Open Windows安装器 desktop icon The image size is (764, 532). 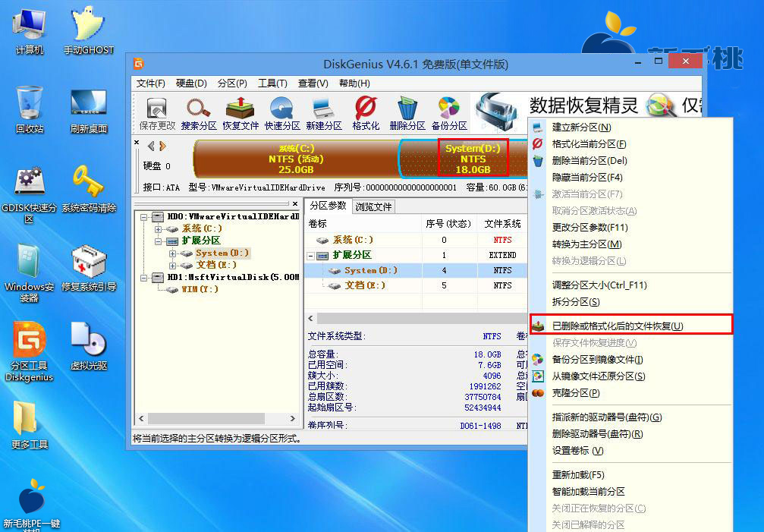(30, 274)
